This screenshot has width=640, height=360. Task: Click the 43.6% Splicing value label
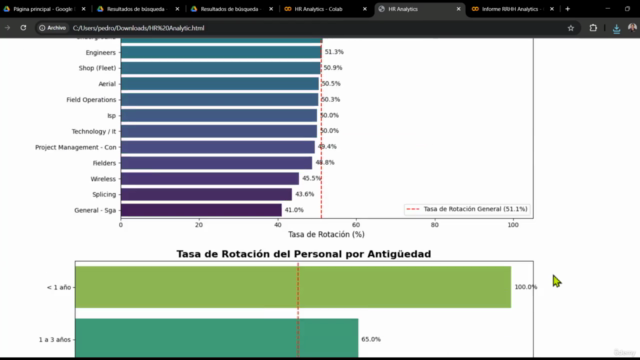click(x=305, y=194)
